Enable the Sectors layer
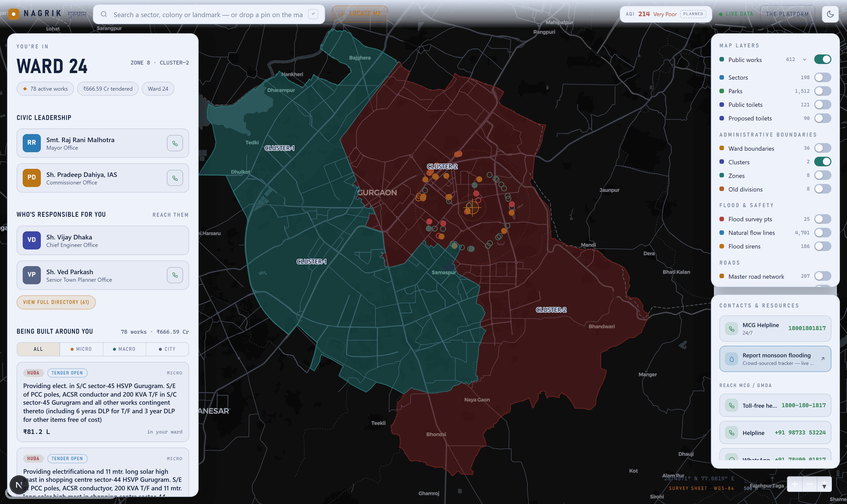Viewport: 847px width, 504px height. tap(823, 77)
